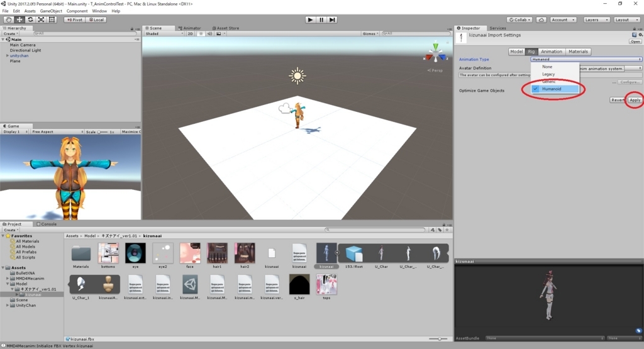The height and width of the screenshot is (349, 644).
Task: Choose Humanoid in the Animation Type list
Action: 555,89
